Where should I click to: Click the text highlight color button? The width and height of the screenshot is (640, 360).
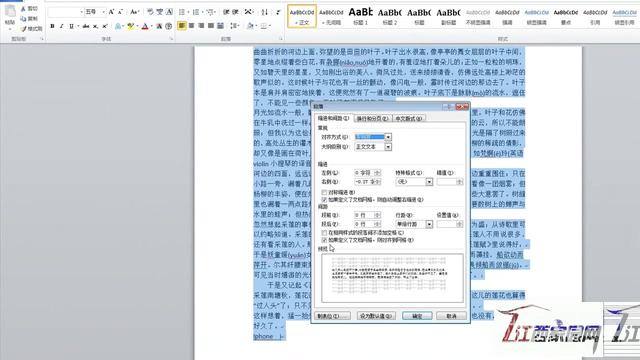tap(131, 26)
